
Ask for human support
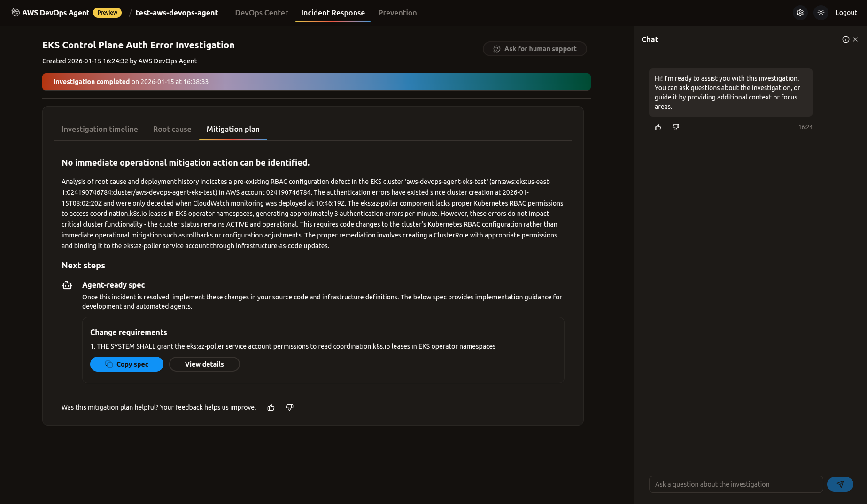click(x=535, y=49)
